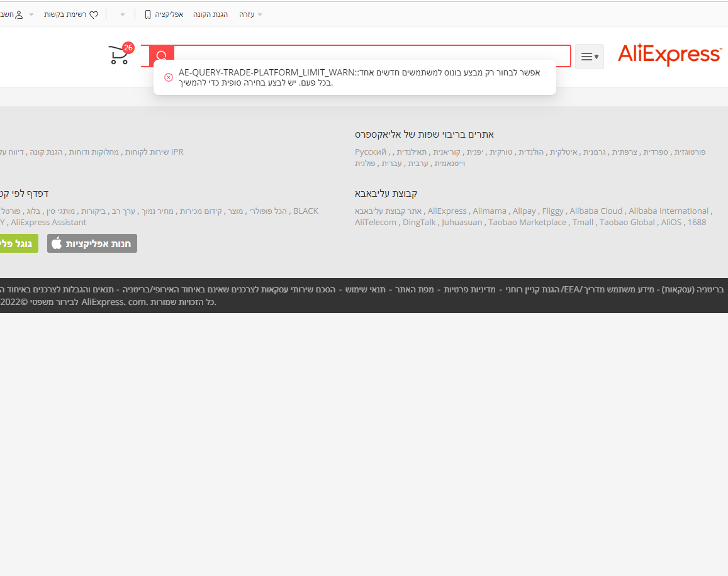Open the ספרדית language site link
The image size is (728, 576).
[656, 152]
